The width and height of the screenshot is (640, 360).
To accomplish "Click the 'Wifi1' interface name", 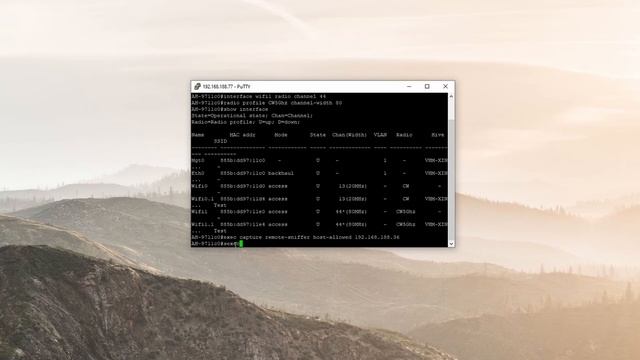I will click(200, 212).
